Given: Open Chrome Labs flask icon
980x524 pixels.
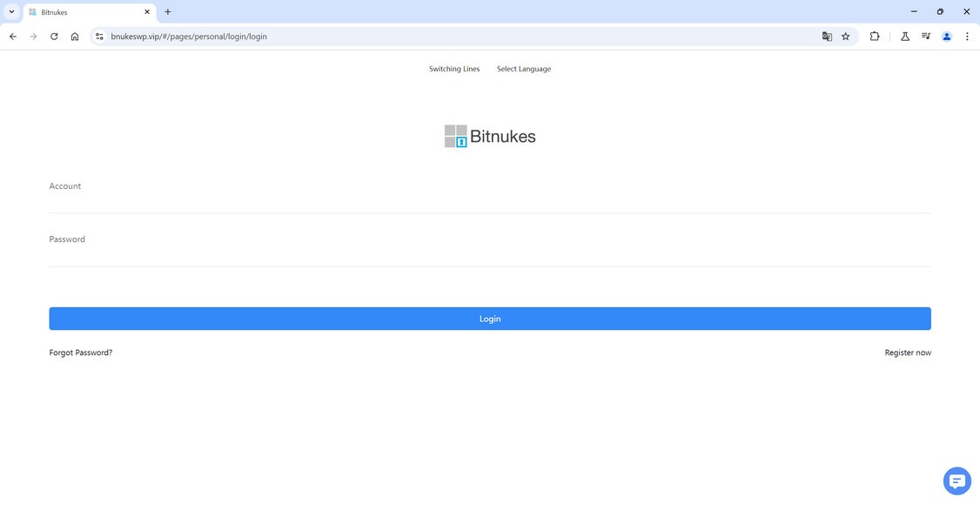Looking at the screenshot, I should [x=904, y=37].
